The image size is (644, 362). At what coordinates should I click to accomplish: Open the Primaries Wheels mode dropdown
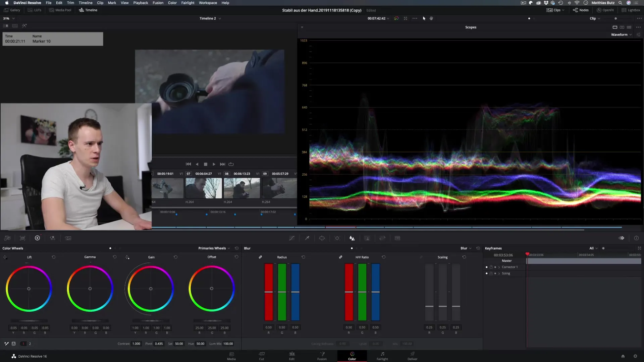pos(214,248)
